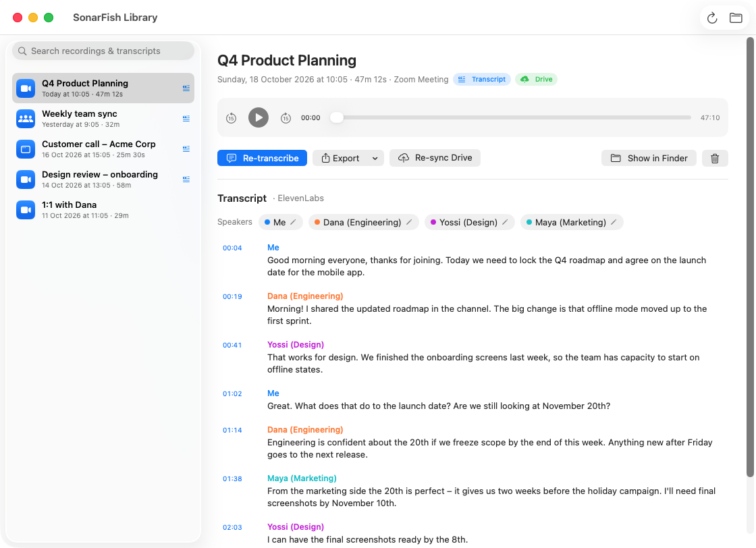756x548 pixels.
Task: Open the Export dropdown arrow
Action: [x=375, y=158]
